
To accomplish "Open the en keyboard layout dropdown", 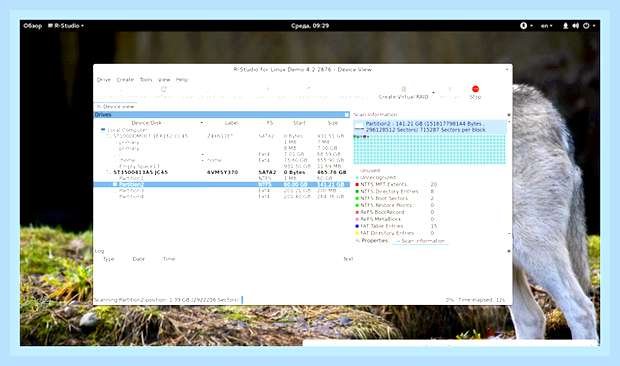I will (546, 26).
